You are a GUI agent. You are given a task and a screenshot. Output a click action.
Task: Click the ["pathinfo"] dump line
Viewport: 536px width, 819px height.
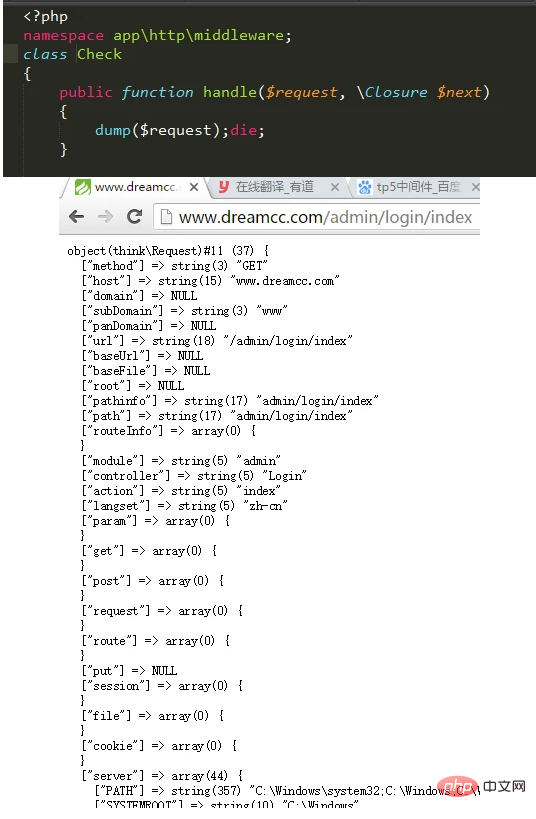click(x=230, y=401)
